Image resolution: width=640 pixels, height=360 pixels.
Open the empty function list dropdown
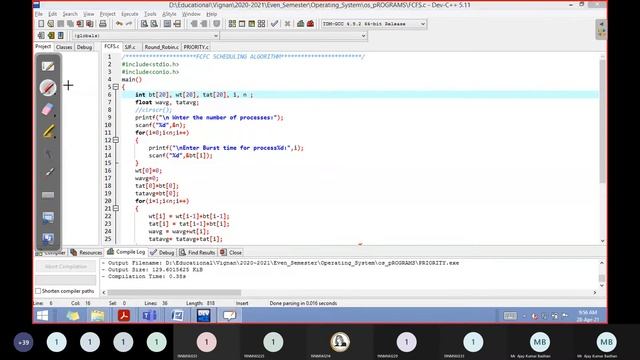click(x=363, y=36)
